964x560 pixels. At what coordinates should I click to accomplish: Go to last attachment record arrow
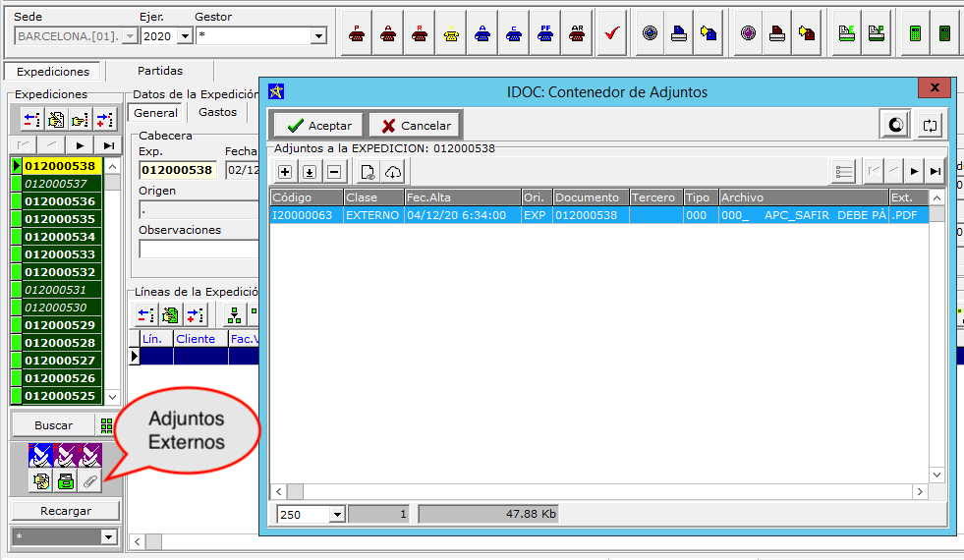[936, 172]
